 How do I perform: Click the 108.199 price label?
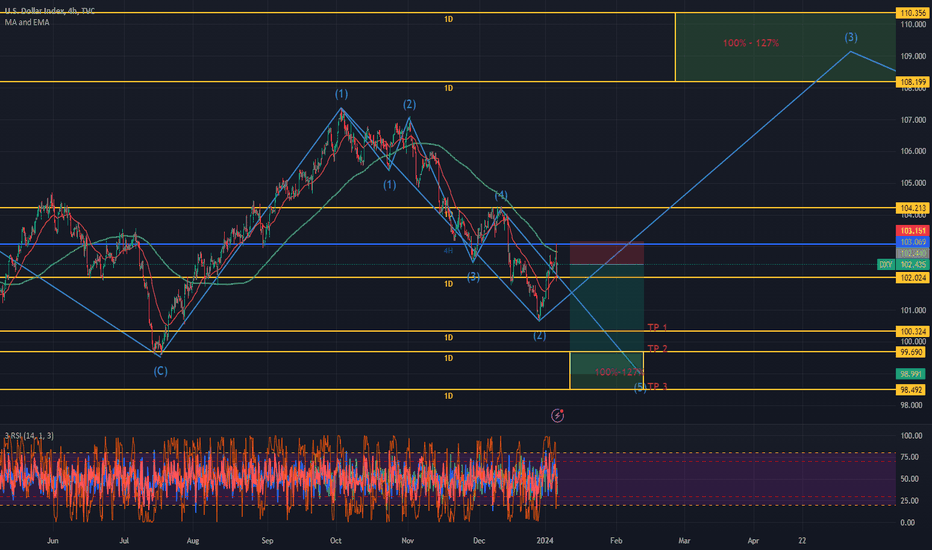click(x=912, y=81)
